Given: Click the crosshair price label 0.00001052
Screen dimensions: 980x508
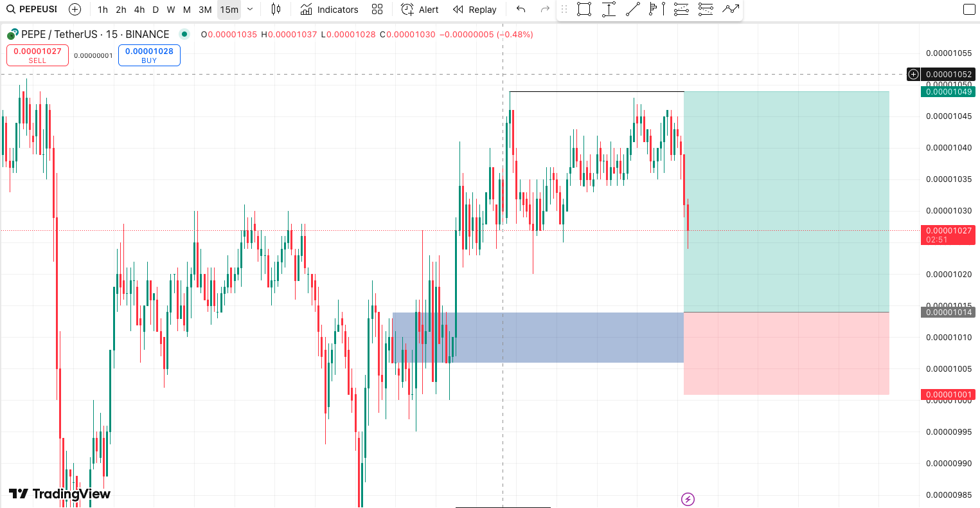Looking at the screenshot, I should (x=949, y=75).
